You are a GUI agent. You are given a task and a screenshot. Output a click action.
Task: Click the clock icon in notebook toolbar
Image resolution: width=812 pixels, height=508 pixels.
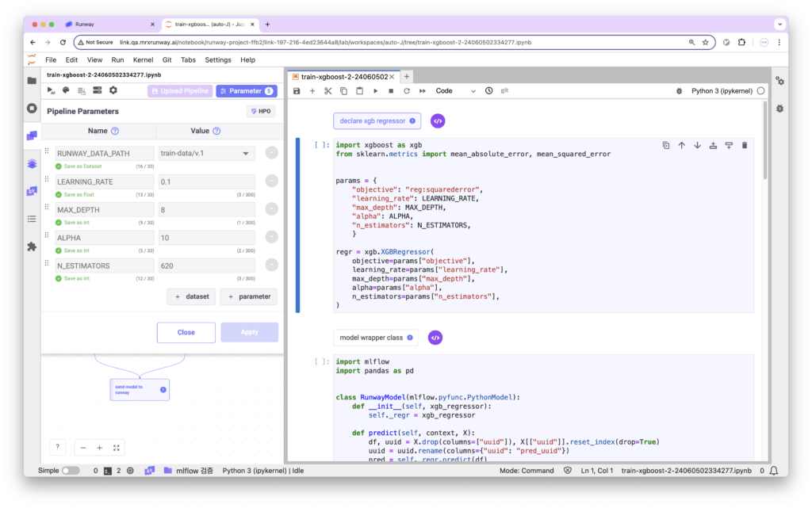click(x=488, y=91)
